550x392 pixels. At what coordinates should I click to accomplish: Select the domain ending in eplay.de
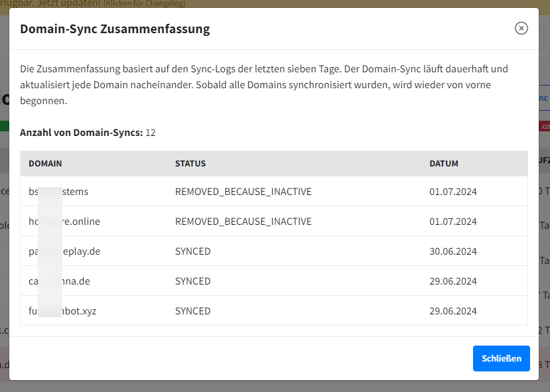64,251
